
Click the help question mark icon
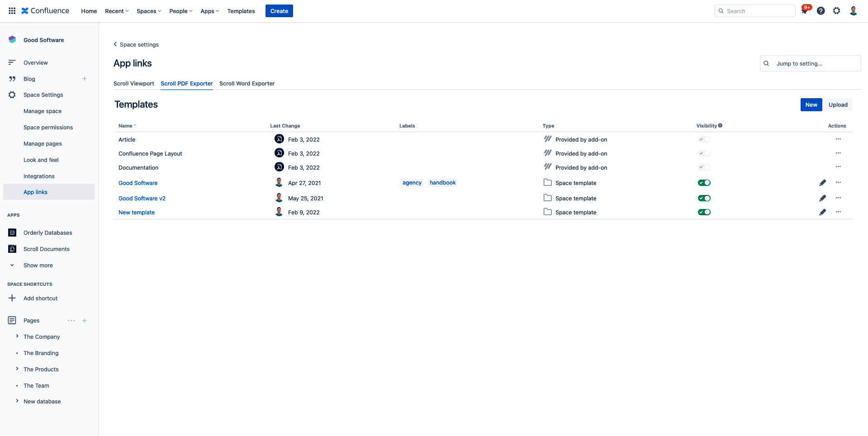coord(821,11)
